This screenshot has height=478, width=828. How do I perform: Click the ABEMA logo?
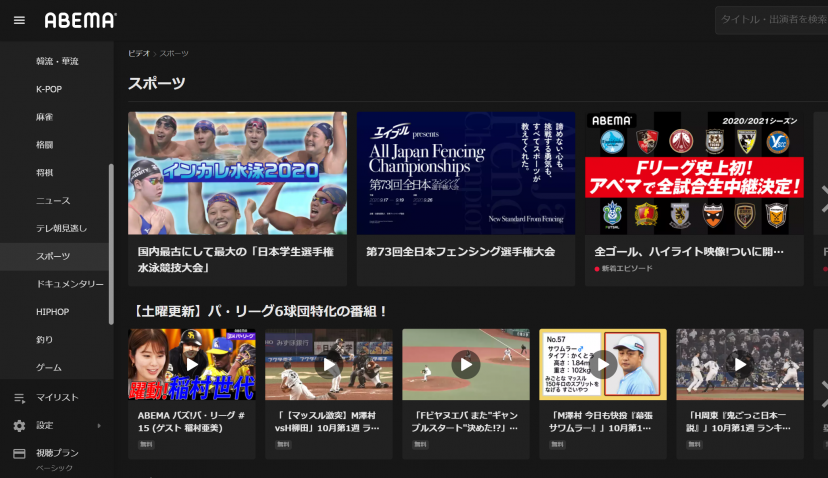80,21
